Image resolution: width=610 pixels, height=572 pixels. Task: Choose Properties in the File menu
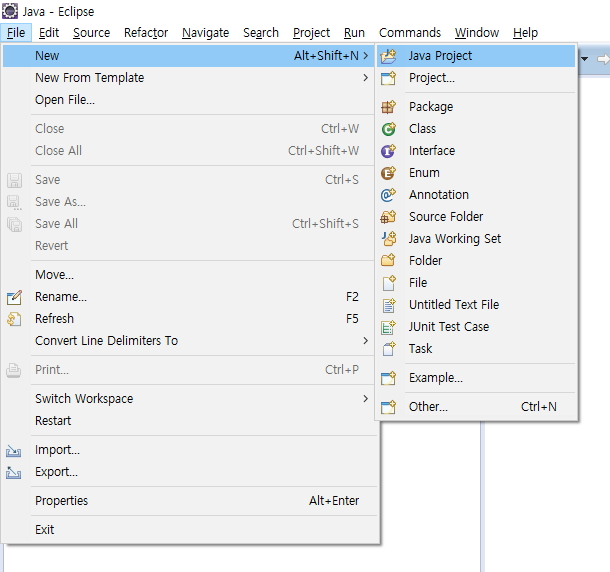[x=191, y=501]
